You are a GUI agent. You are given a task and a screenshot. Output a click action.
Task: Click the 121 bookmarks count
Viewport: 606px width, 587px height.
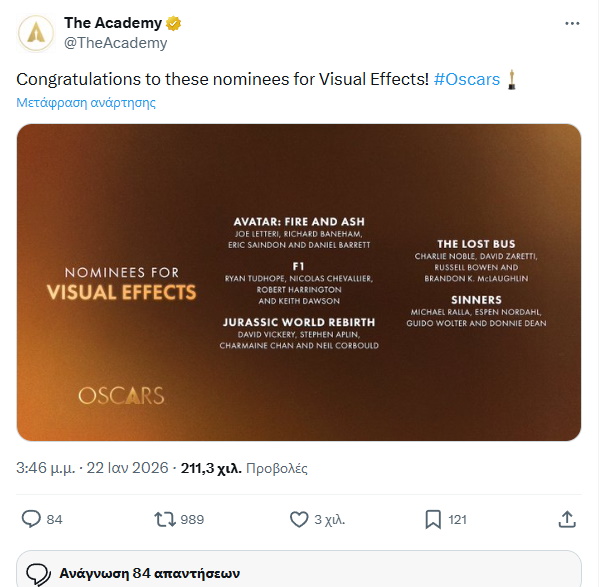point(458,520)
